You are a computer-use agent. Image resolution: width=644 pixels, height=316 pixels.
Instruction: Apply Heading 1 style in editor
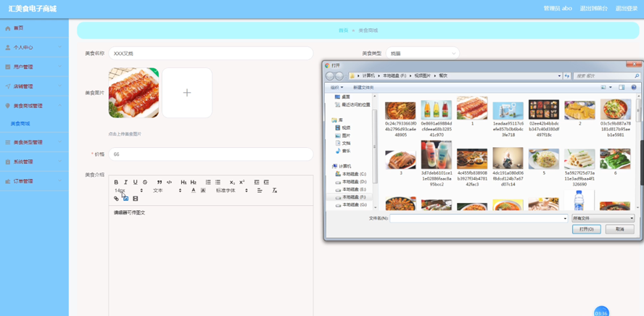183,182
